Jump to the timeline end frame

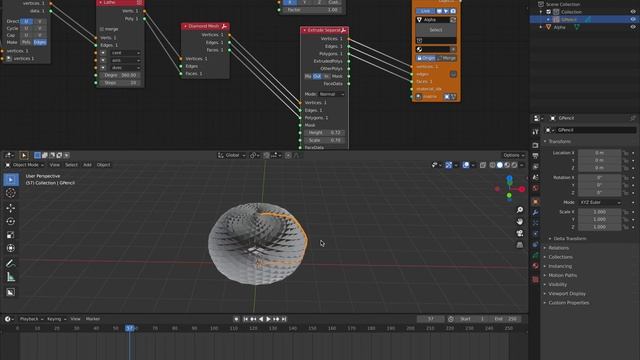click(x=284, y=319)
